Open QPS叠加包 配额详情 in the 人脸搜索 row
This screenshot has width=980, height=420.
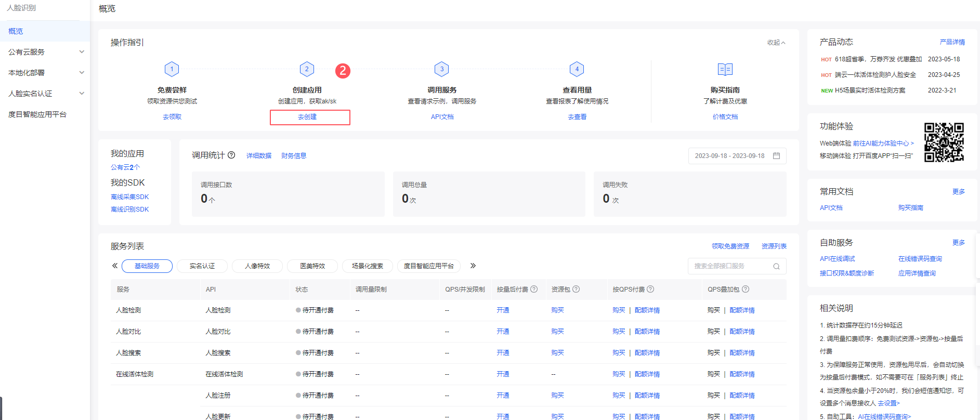point(742,353)
